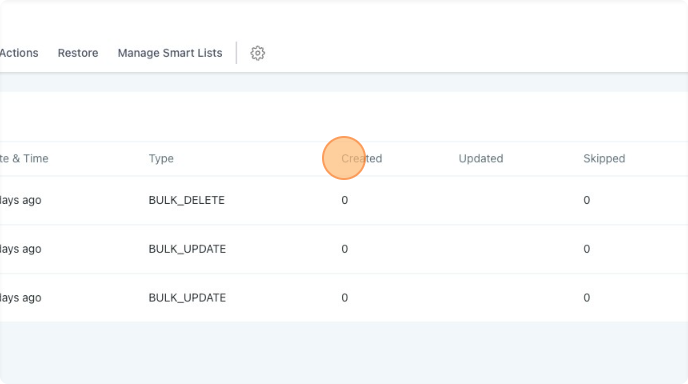Screen dimensions: 688x384
Task: Click Skipped count in first BULK_UPDATE row
Action: [587, 249]
